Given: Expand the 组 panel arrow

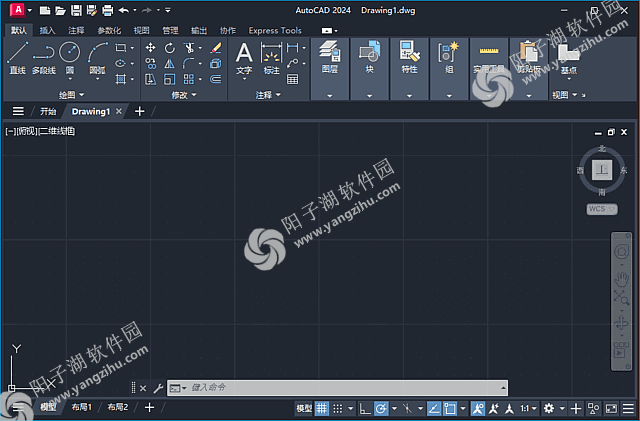Looking at the screenshot, I should coord(449,96).
